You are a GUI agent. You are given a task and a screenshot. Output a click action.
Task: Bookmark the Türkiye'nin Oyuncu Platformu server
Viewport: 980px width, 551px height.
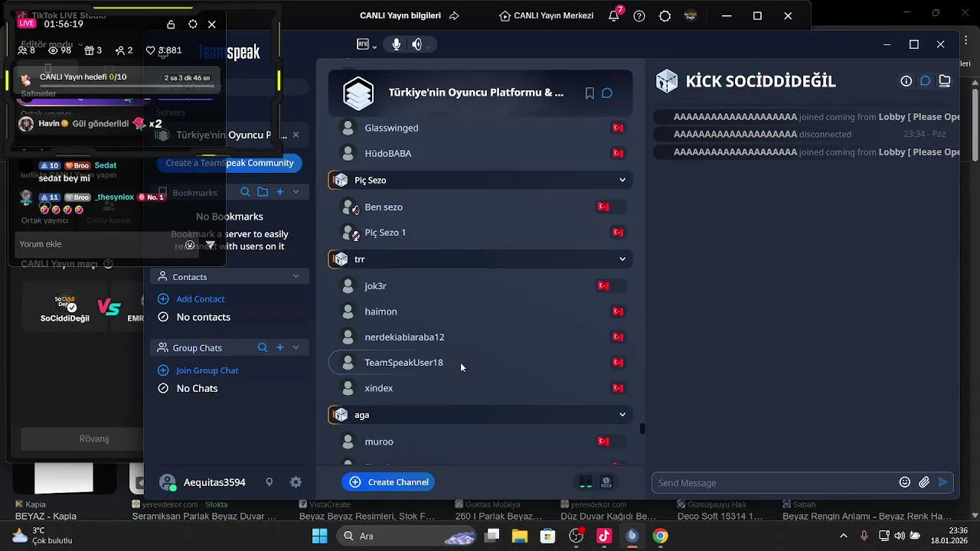pos(590,93)
